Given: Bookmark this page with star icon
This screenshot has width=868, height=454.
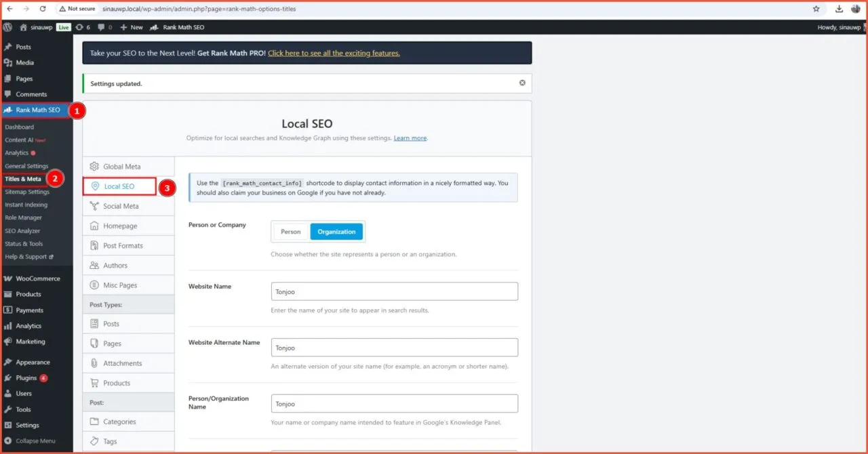Looking at the screenshot, I should [x=816, y=9].
